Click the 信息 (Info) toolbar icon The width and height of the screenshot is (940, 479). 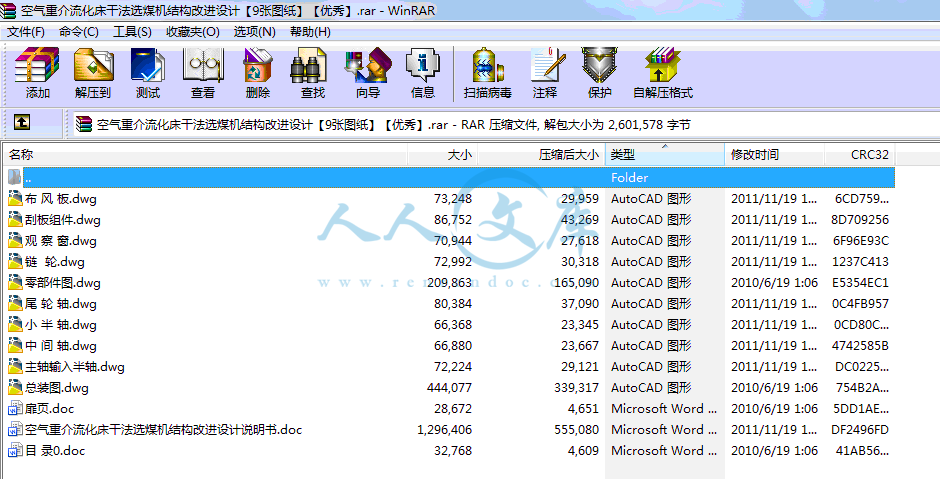coord(423,65)
